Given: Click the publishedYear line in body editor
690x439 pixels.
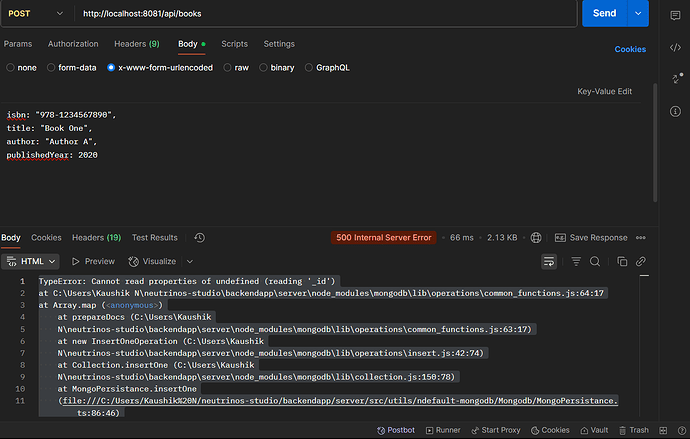Looking at the screenshot, I should tap(52, 155).
